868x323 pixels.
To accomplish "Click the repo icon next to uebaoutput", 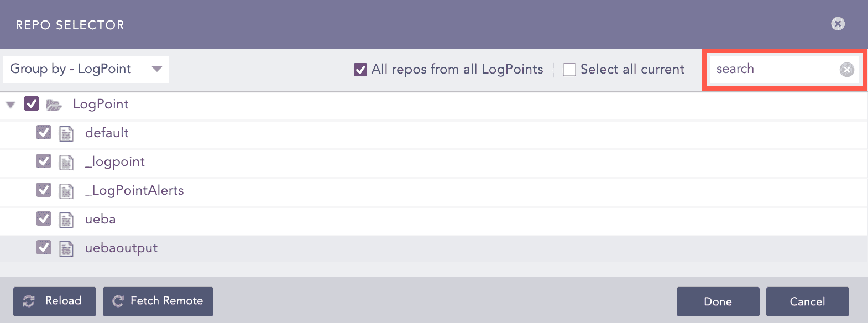I will [x=66, y=248].
